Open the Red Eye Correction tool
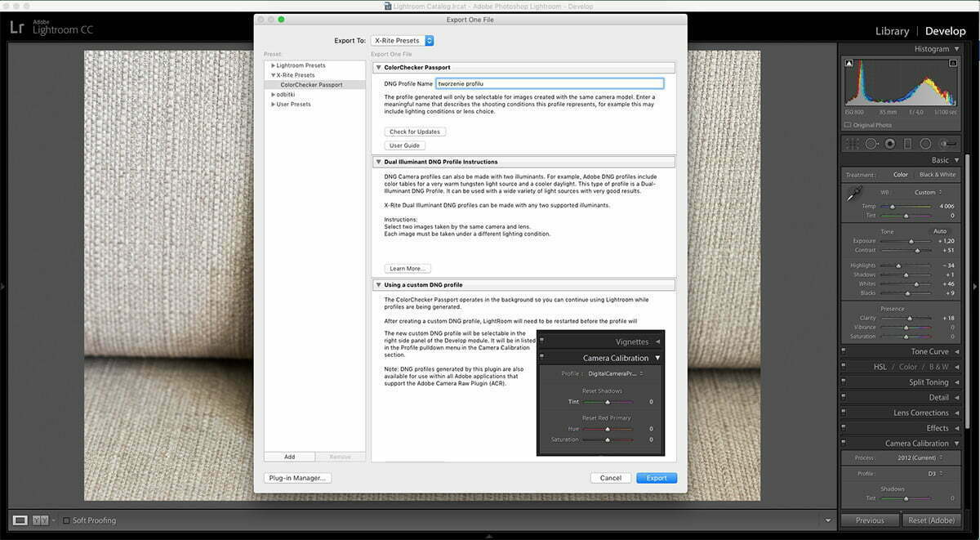 890,143
